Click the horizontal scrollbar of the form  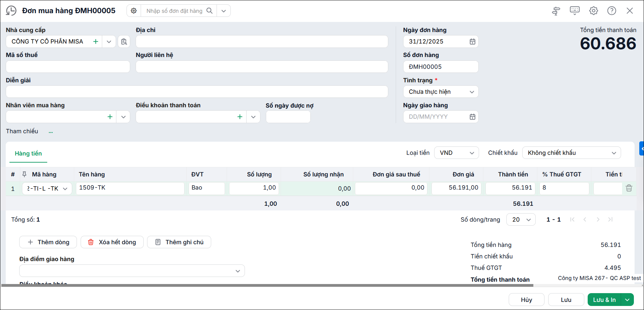tap(267, 285)
